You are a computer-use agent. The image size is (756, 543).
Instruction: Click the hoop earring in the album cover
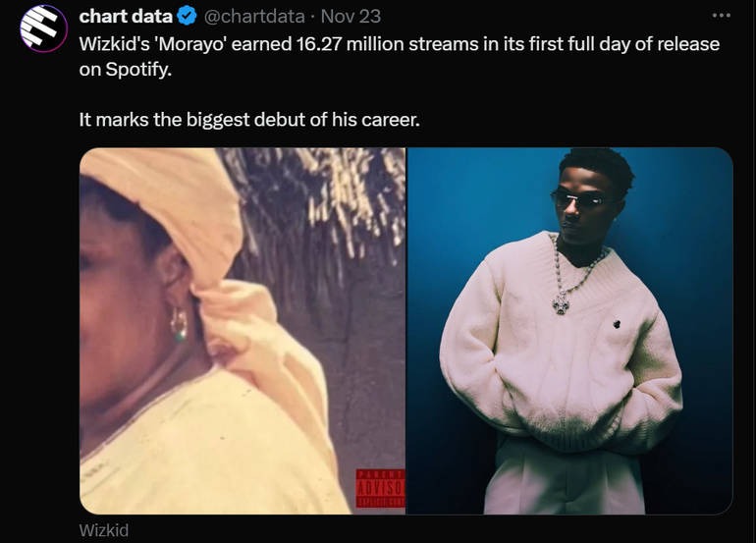pyautogui.click(x=179, y=325)
